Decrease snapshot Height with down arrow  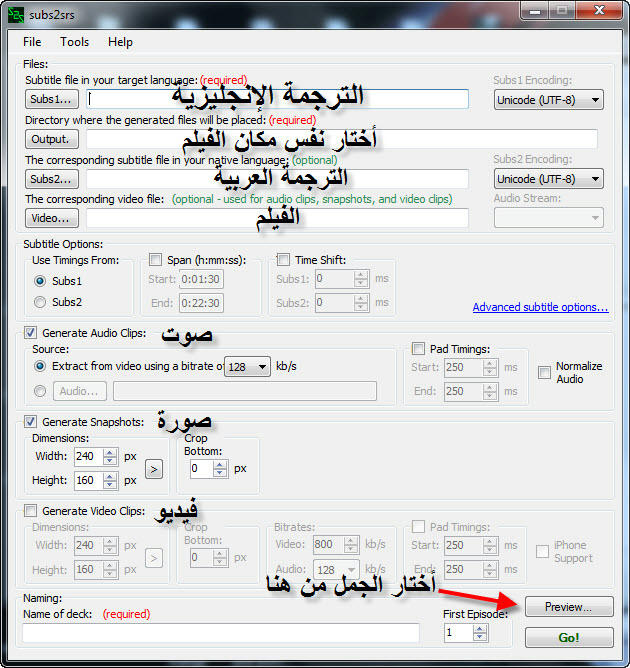tap(110, 485)
